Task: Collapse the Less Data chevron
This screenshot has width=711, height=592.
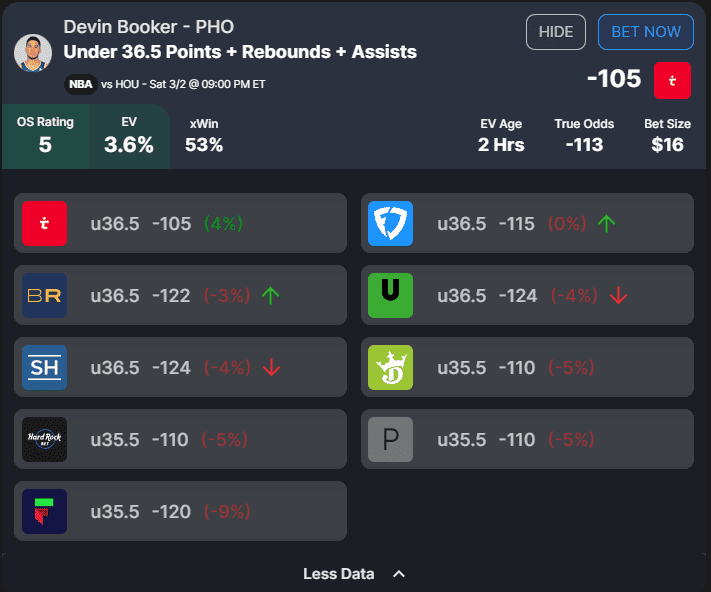Action: [399, 574]
